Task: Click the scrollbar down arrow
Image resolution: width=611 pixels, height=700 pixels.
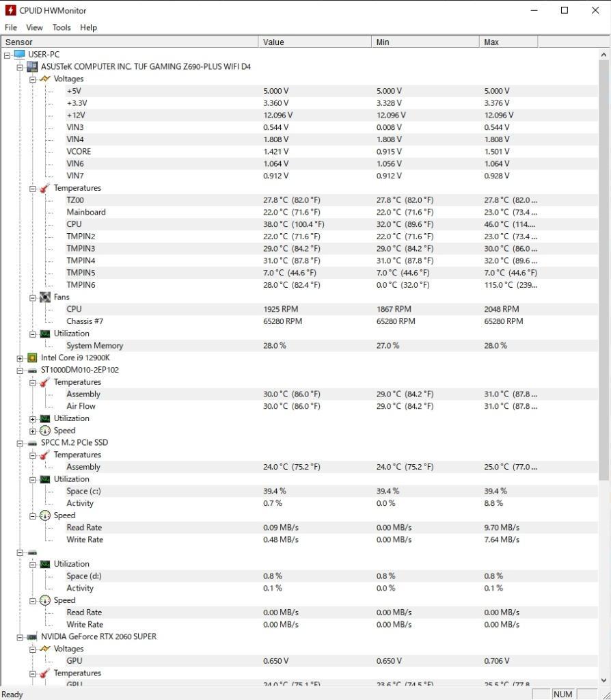Action: tap(603, 681)
